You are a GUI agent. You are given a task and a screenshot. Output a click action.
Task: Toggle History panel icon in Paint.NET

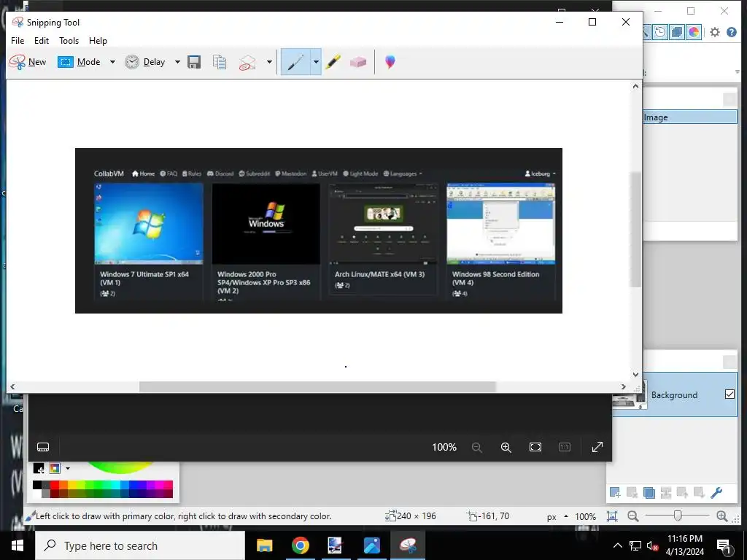tap(659, 32)
